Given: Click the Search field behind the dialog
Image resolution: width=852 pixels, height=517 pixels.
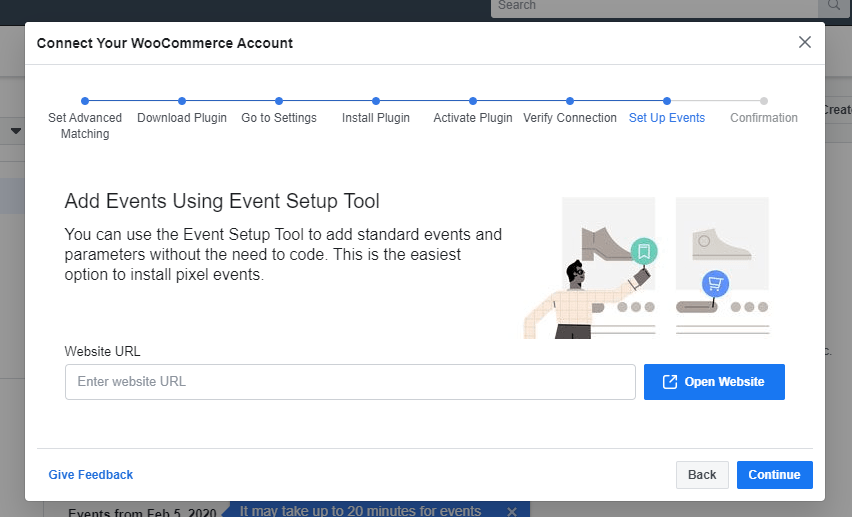Looking at the screenshot, I should coord(654,7).
